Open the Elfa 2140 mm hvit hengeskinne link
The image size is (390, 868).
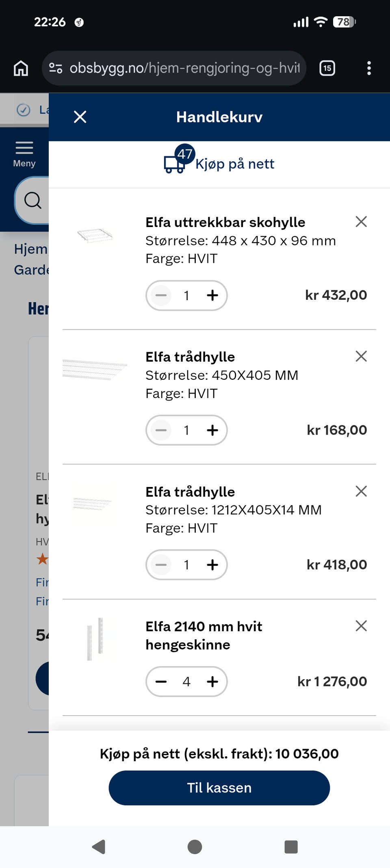click(204, 635)
